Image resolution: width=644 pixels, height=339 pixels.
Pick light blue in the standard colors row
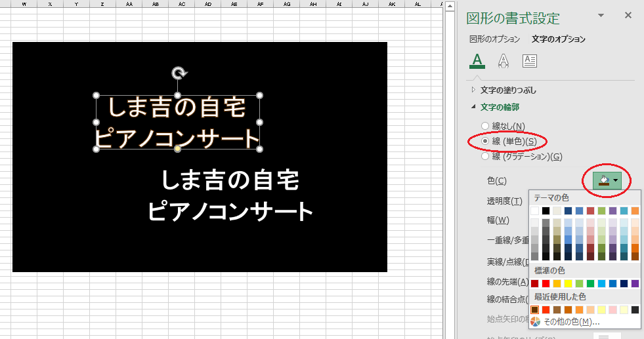[601, 283]
